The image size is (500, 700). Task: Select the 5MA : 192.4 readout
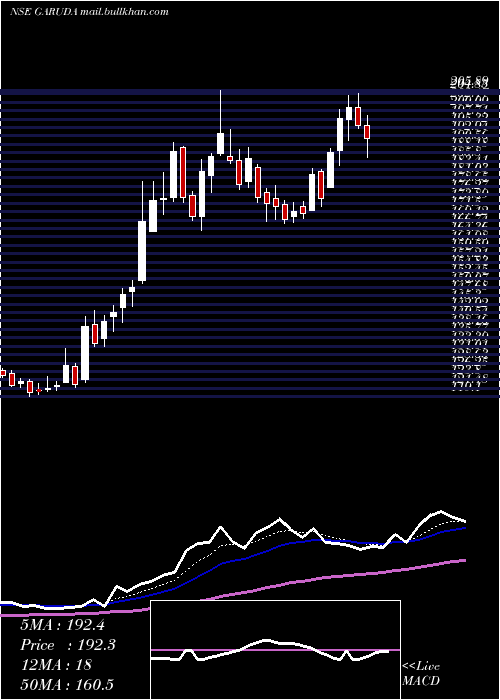(62, 625)
